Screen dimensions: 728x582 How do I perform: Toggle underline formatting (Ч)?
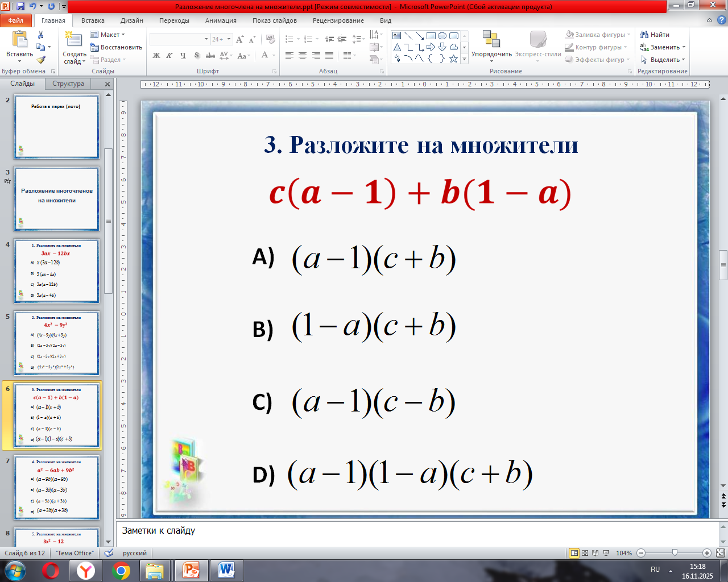183,56
